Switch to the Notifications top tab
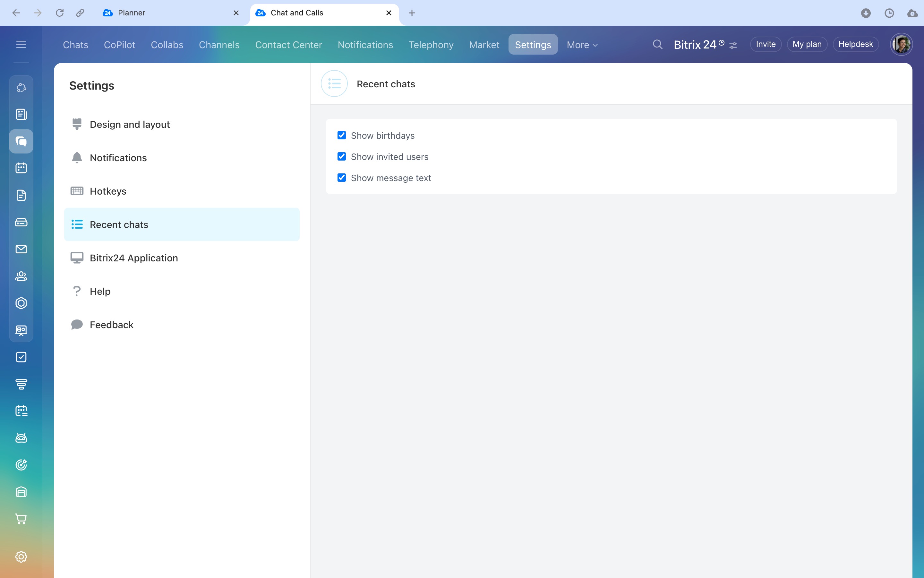This screenshot has height=578, width=924. coord(365,45)
